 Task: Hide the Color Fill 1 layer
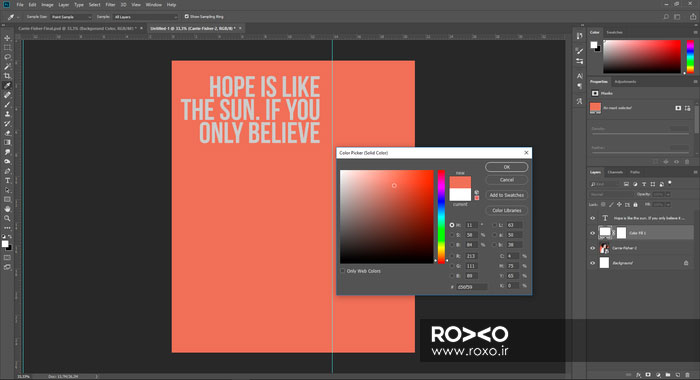point(592,233)
